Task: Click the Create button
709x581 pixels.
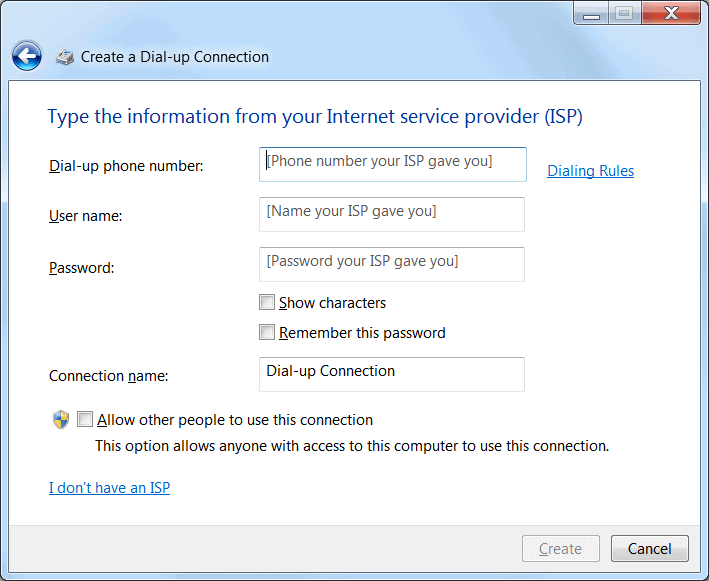Action: coord(561,548)
